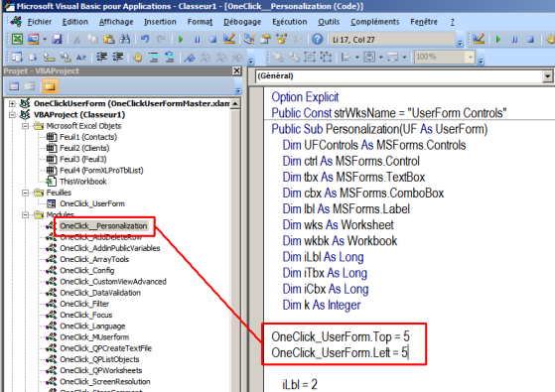Toggle breakpoint with the hand icon
Viewport: 555px width, 392px height.
coord(137,57)
